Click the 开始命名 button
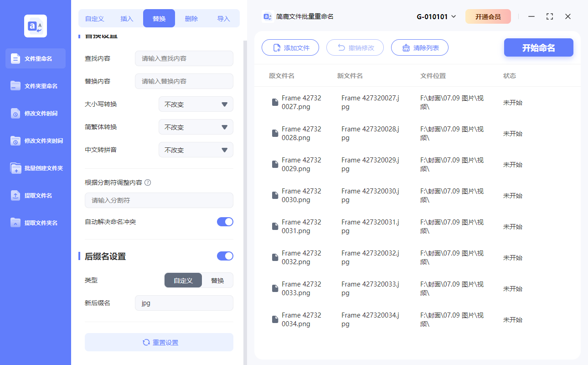The height and width of the screenshot is (365, 588). click(539, 47)
